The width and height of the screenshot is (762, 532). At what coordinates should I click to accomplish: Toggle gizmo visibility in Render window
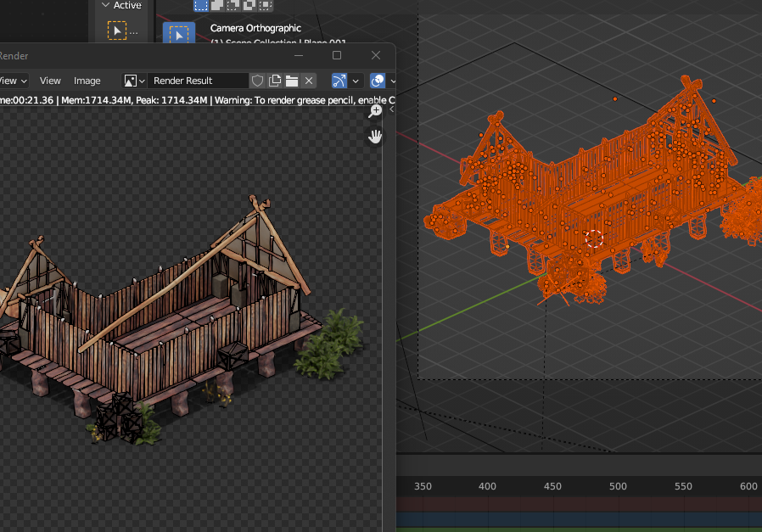(x=339, y=81)
